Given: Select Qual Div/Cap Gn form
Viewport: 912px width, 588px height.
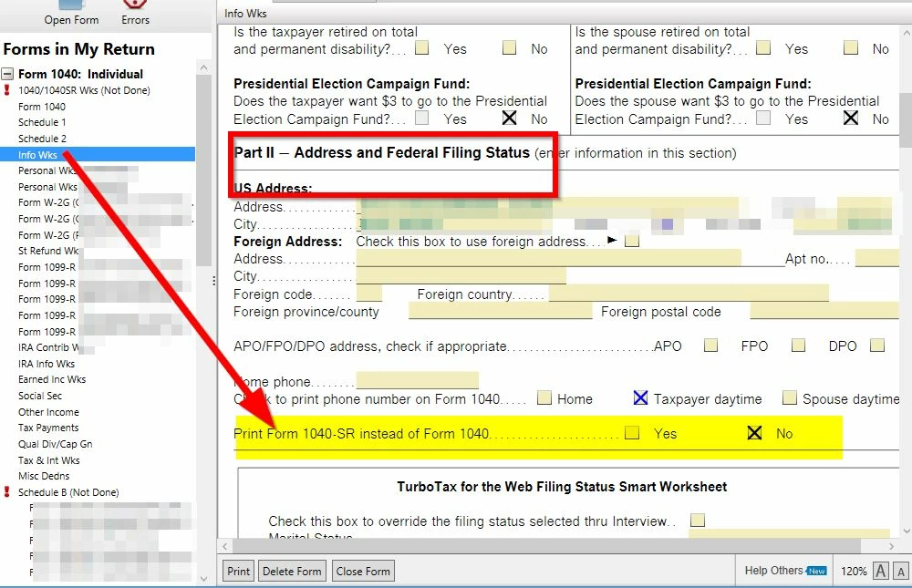Looking at the screenshot, I should click(x=56, y=444).
